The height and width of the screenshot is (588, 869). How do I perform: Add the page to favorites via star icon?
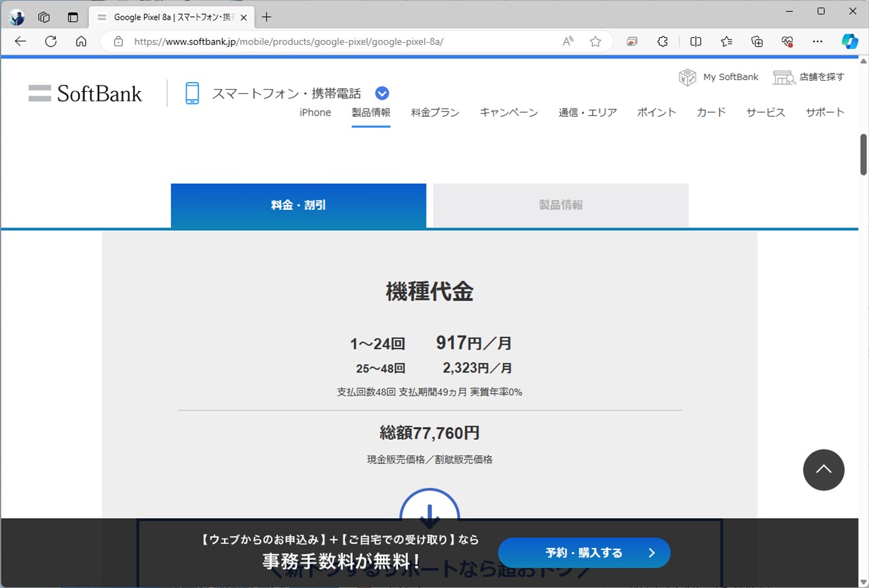click(x=595, y=41)
